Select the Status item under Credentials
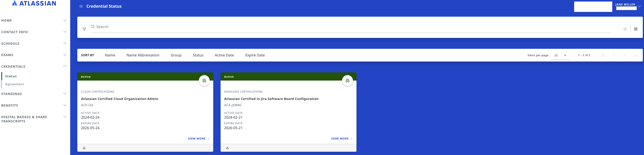This screenshot has height=155, width=644. click(11, 76)
